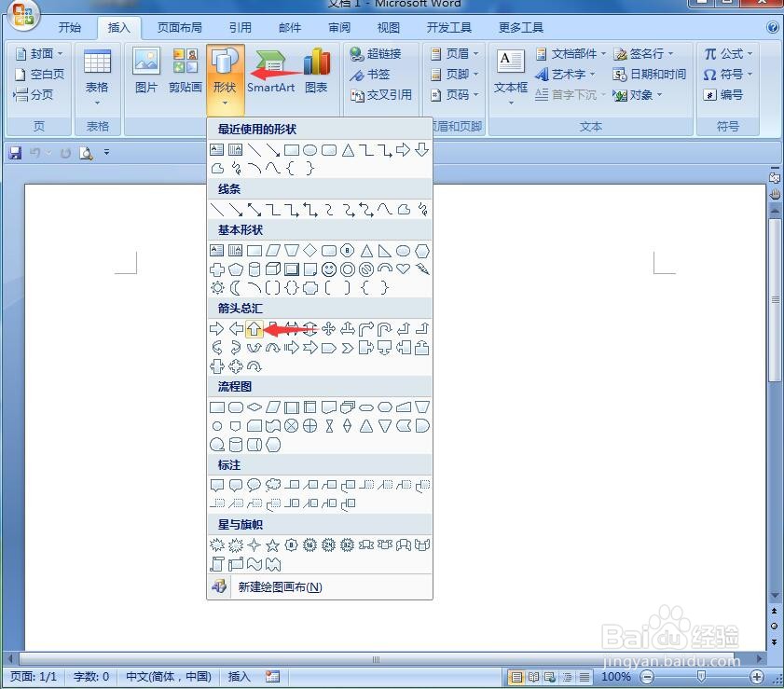Select the cross basic shape
Viewport: 784px width, 689px height.
click(216, 269)
